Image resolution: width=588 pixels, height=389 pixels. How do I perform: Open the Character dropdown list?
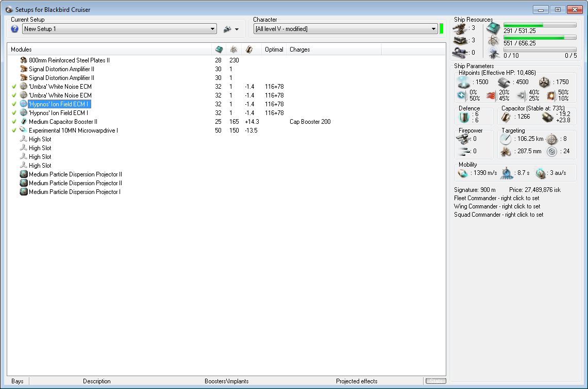(345, 29)
